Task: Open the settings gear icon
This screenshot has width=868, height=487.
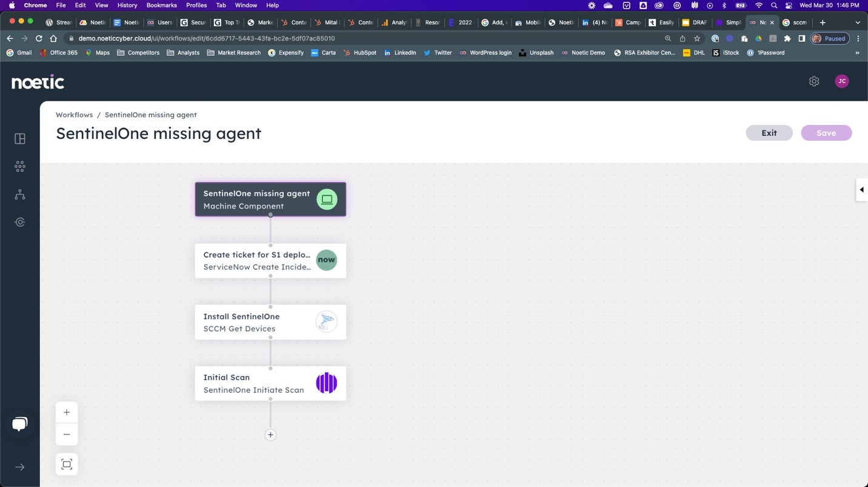Action: point(814,81)
